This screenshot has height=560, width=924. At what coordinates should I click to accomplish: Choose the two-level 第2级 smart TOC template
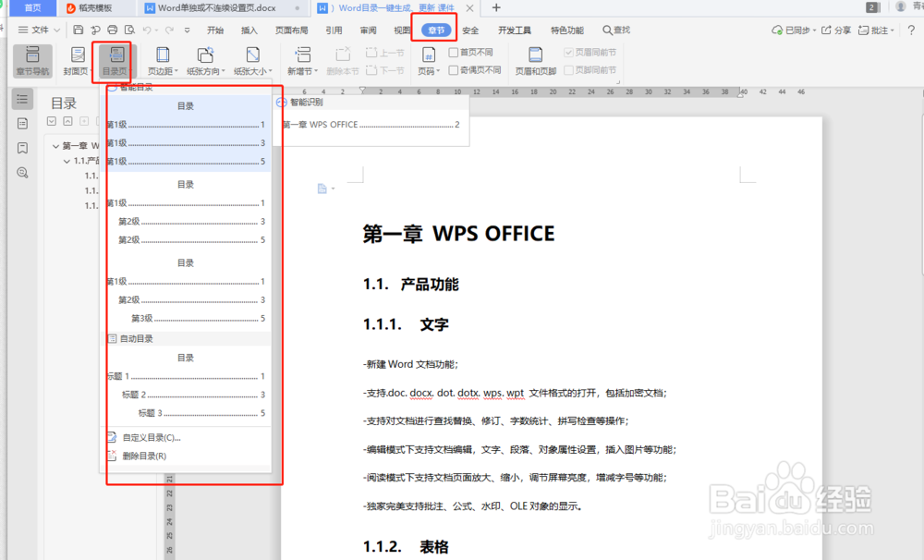[186, 213]
